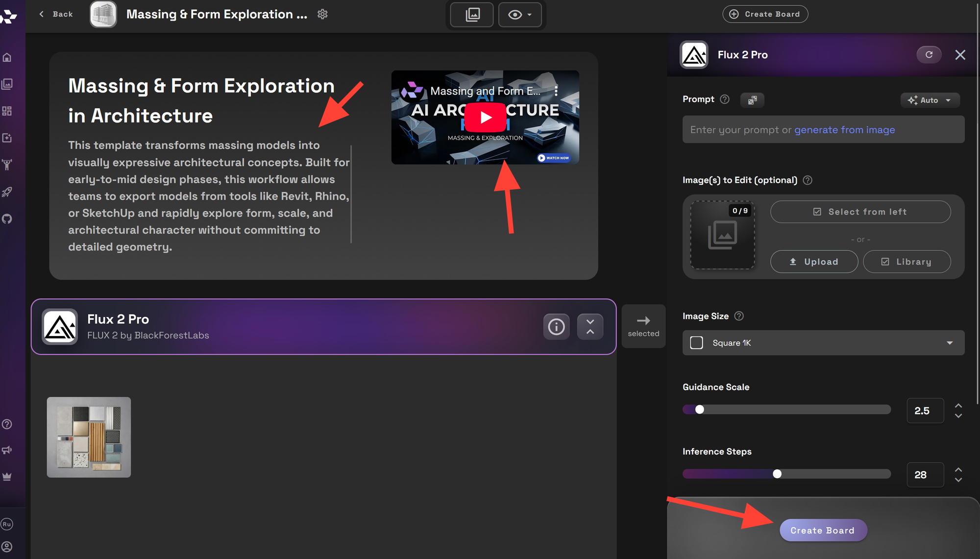The height and width of the screenshot is (559, 980).
Task: Click the crown upgrade icon in sidebar
Action: pyautogui.click(x=7, y=476)
